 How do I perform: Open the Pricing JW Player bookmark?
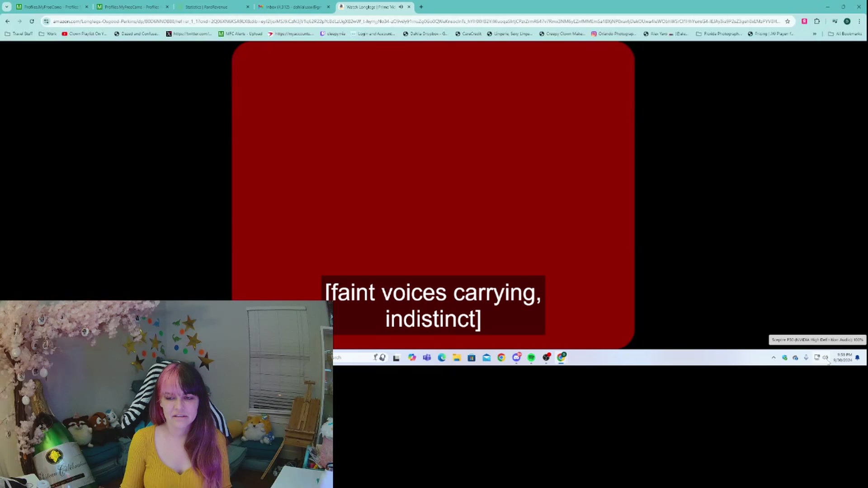[771, 34]
